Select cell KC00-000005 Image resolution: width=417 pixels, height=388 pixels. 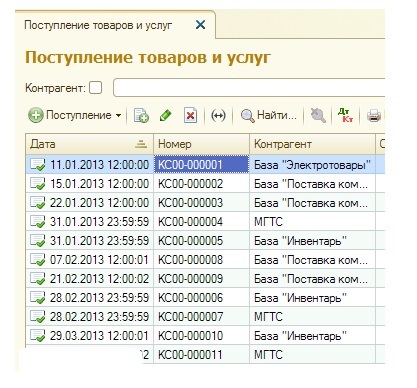point(201,241)
